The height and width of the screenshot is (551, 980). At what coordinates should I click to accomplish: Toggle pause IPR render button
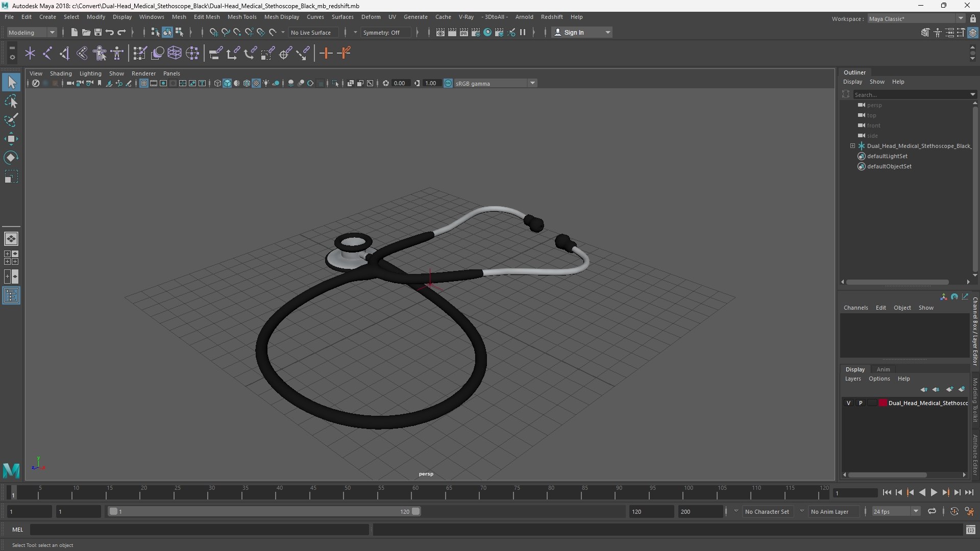point(523,32)
